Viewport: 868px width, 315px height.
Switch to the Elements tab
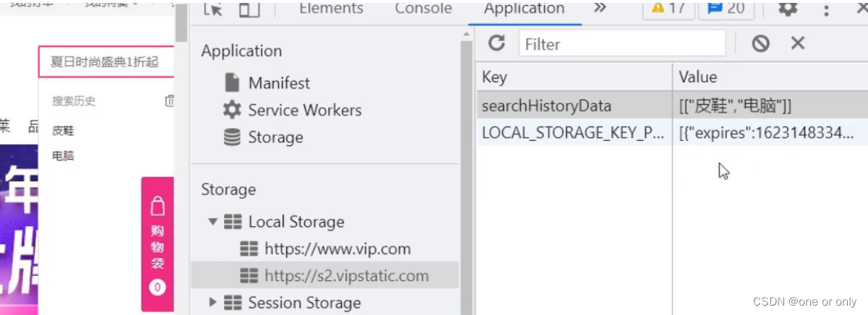click(331, 9)
